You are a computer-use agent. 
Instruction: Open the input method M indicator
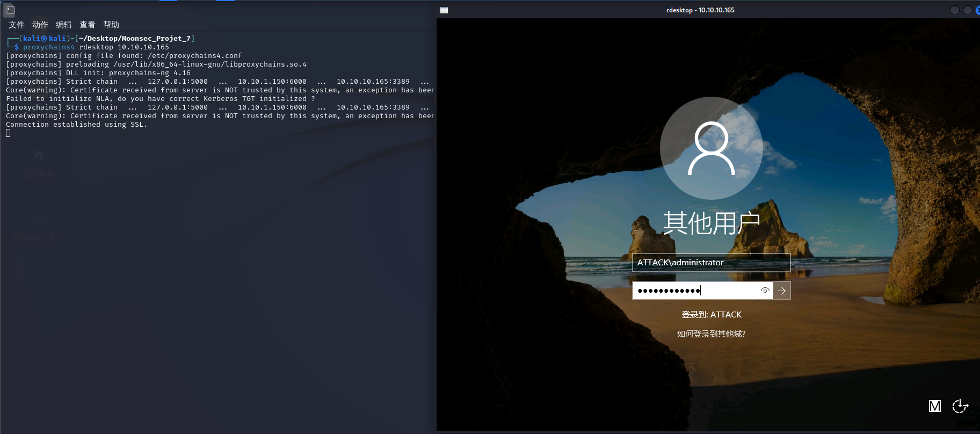tap(935, 406)
